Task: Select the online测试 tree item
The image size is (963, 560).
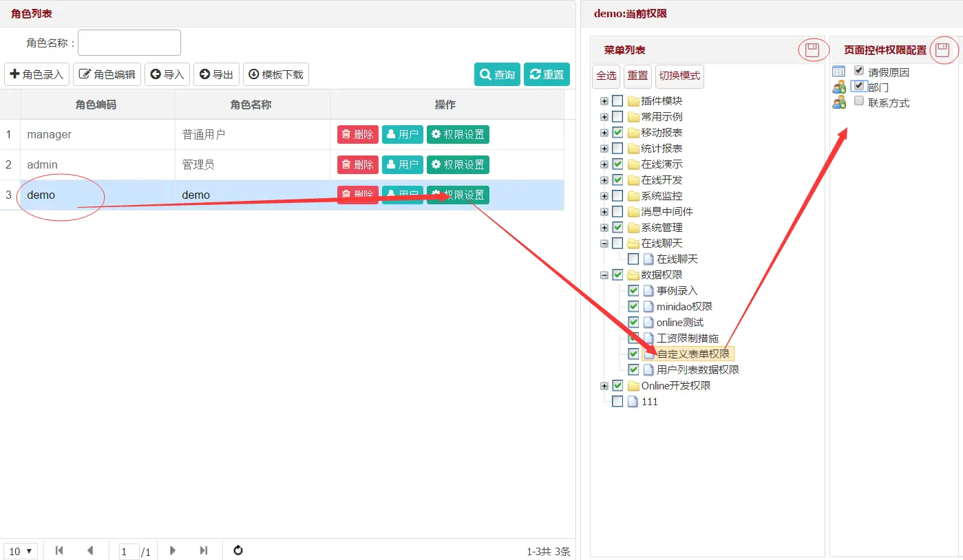Action: pos(680,322)
